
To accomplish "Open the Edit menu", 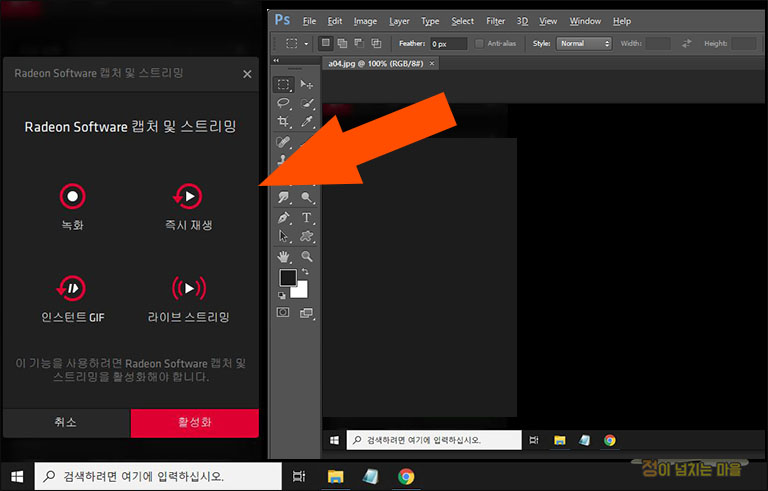I will click(335, 21).
